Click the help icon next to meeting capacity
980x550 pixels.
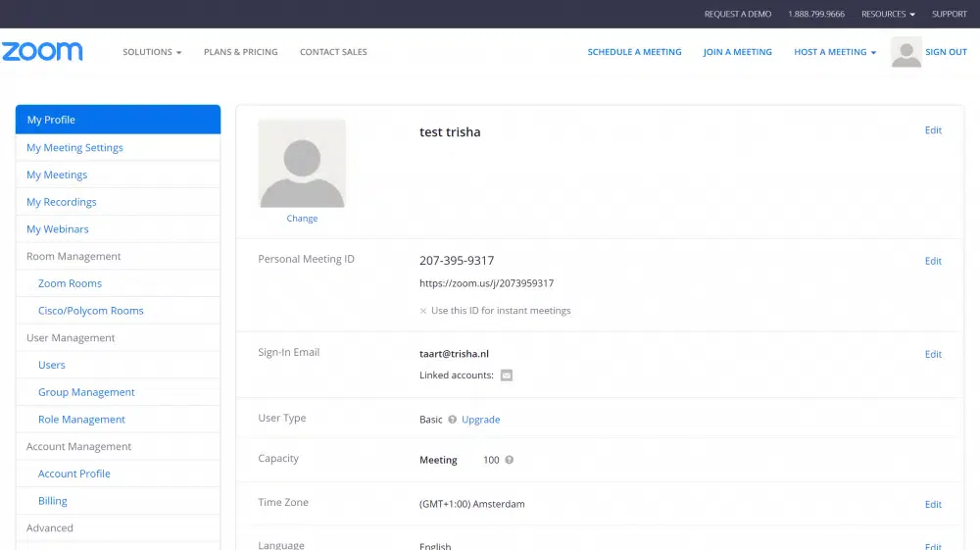pos(510,460)
